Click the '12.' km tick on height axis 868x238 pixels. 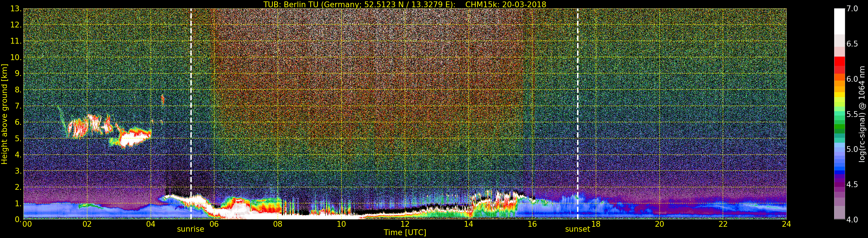pyautogui.click(x=16, y=25)
